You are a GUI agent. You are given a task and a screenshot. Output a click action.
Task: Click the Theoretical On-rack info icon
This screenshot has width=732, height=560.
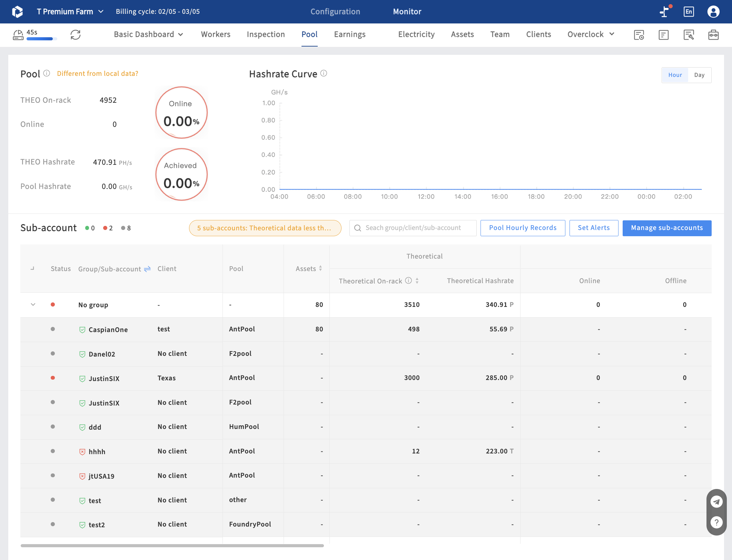click(x=408, y=281)
